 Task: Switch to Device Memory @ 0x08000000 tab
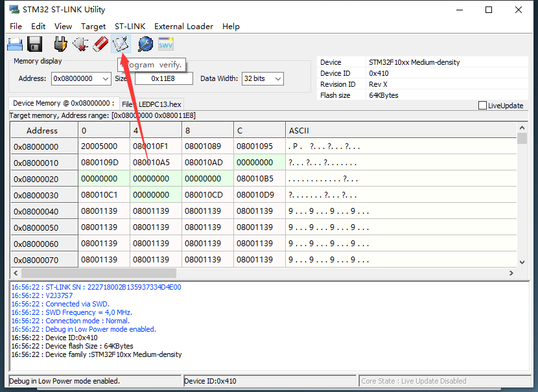click(64, 103)
